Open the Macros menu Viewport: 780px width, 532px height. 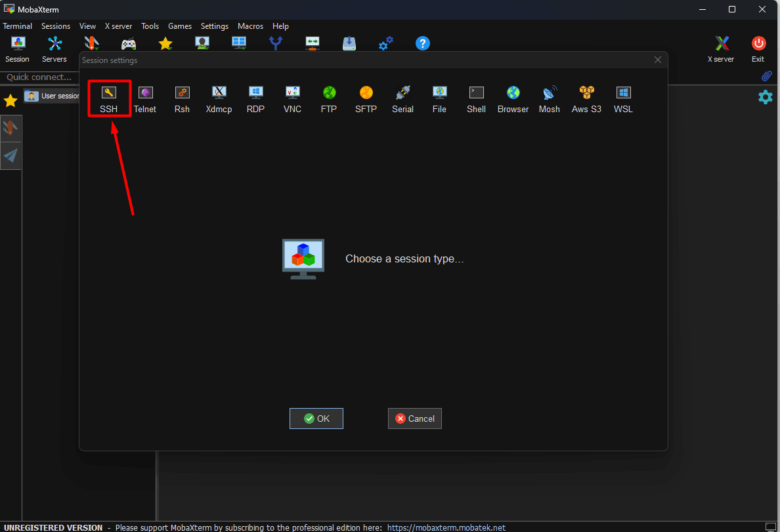point(250,26)
